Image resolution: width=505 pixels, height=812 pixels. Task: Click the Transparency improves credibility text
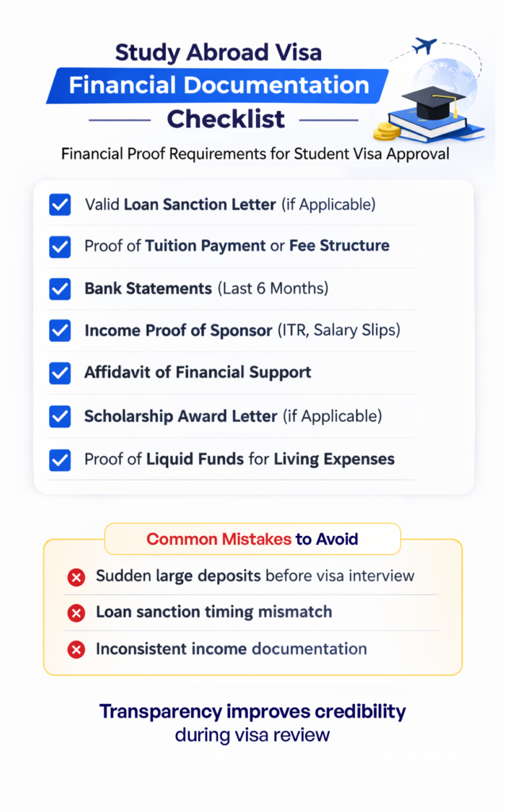[252, 711]
